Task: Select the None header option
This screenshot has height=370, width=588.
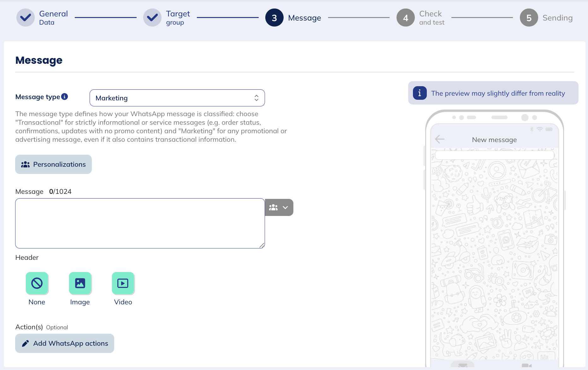Action: click(x=37, y=283)
